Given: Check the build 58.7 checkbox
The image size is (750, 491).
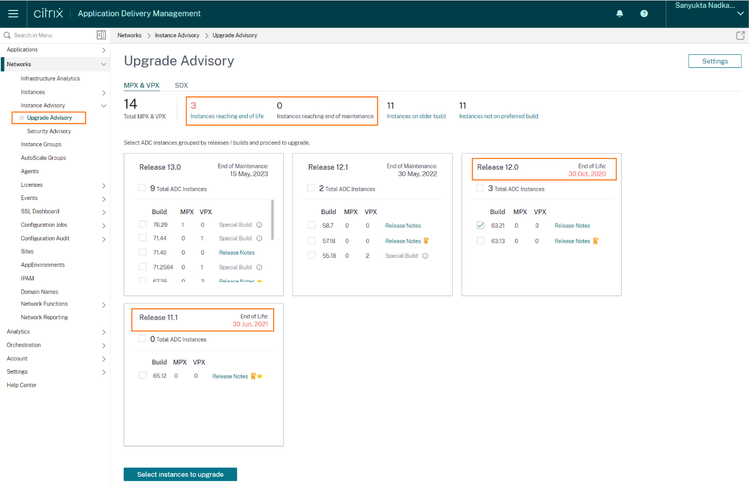Looking at the screenshot, I should [x=312, y=225].
